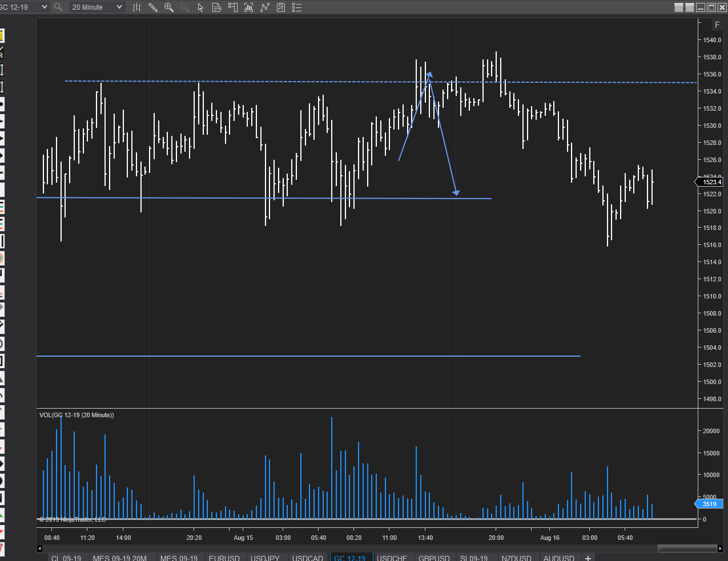The image size is (728, 561).
Task: Click the 1523.4 current price marker
Action: pos(709,182)
